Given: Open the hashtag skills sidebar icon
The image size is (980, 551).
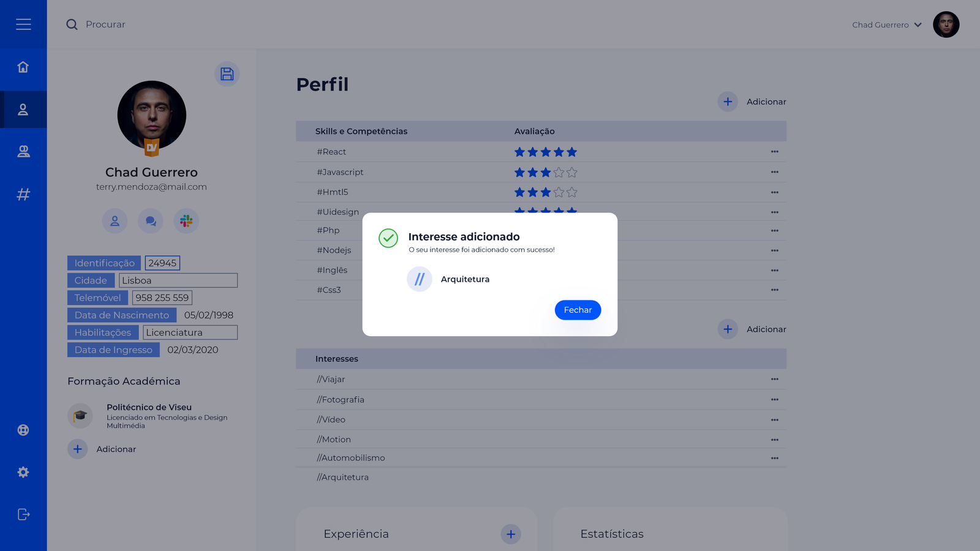Looking at the screenshot, I should pos(23,195).
